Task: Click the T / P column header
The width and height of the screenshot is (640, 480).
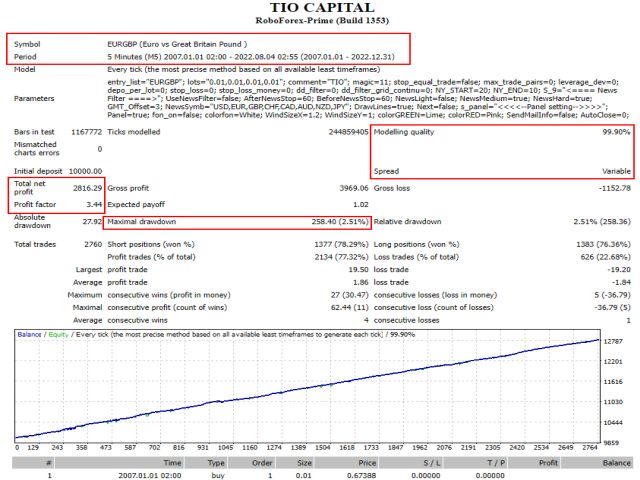Action: tap(476, 463)
